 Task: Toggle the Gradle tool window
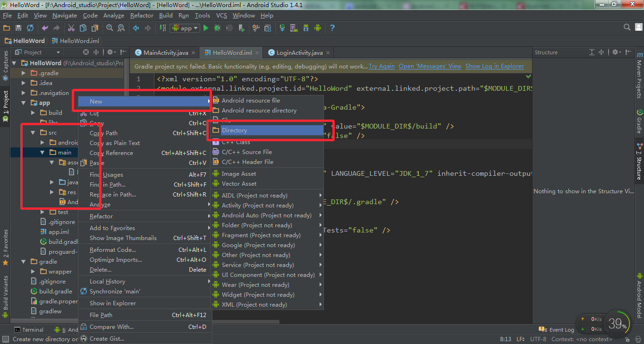pyautogui.click(x=639, y=121)
